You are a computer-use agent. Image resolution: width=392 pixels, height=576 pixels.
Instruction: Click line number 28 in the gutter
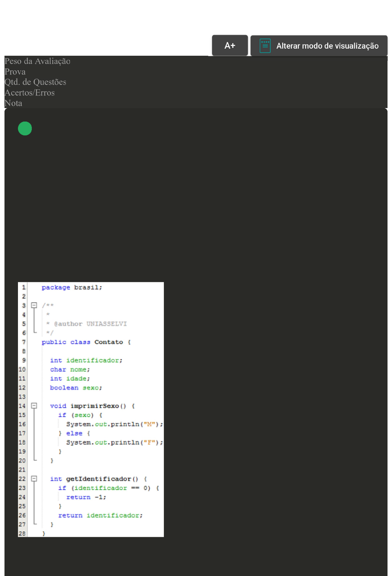pyautogui.click(x=22, y=533)
